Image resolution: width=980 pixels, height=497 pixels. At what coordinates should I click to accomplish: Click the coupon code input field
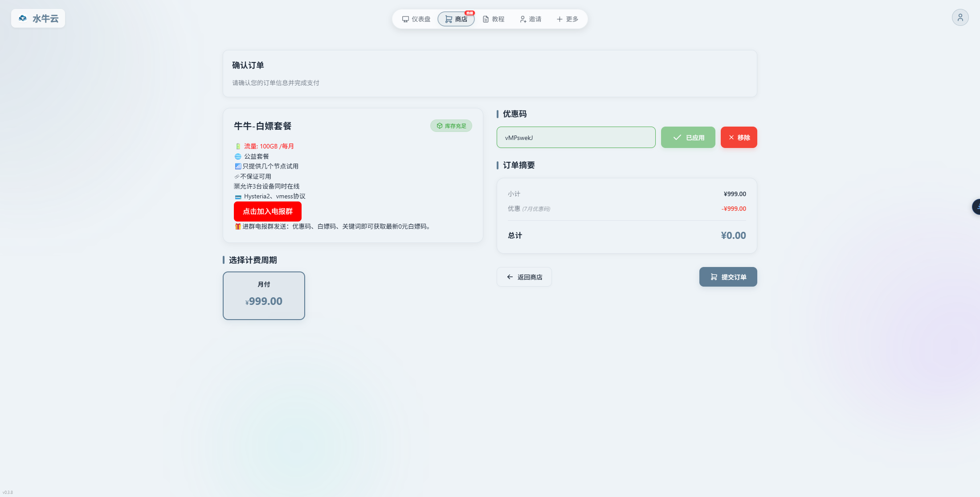[x=576, y=137]
